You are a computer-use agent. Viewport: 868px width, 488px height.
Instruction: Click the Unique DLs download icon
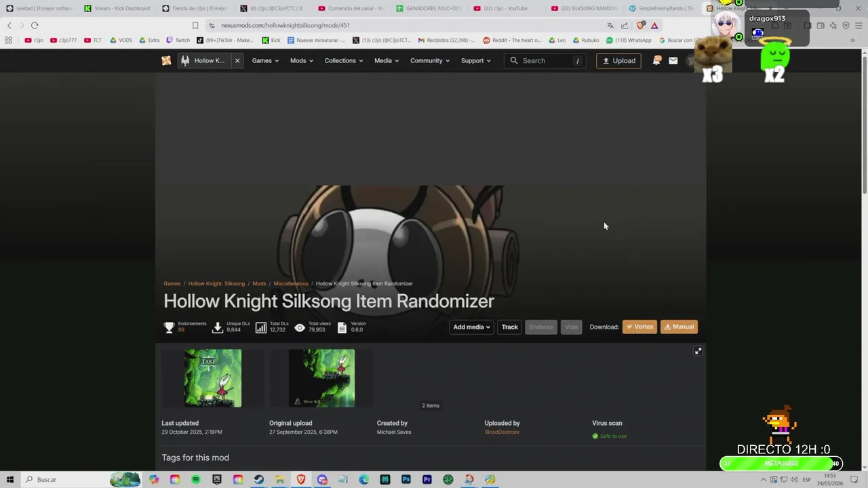coord(218,327)
